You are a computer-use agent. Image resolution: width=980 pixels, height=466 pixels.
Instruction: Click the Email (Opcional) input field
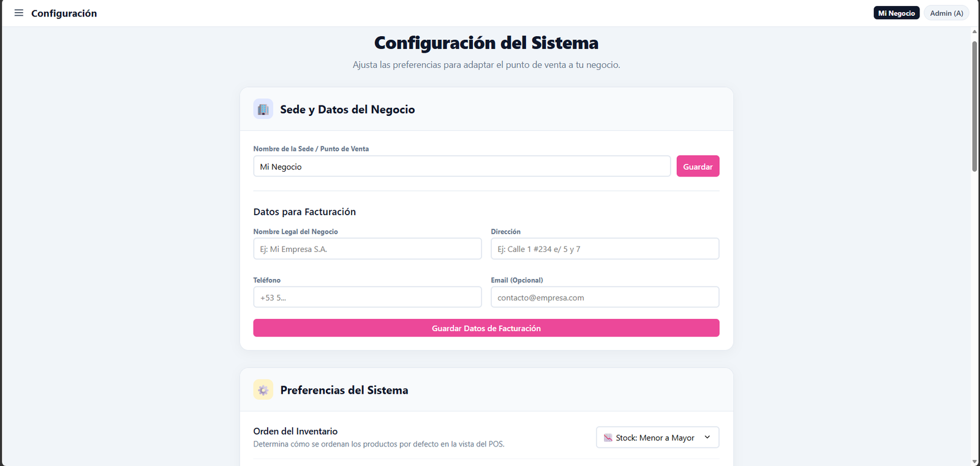point(605,297)
